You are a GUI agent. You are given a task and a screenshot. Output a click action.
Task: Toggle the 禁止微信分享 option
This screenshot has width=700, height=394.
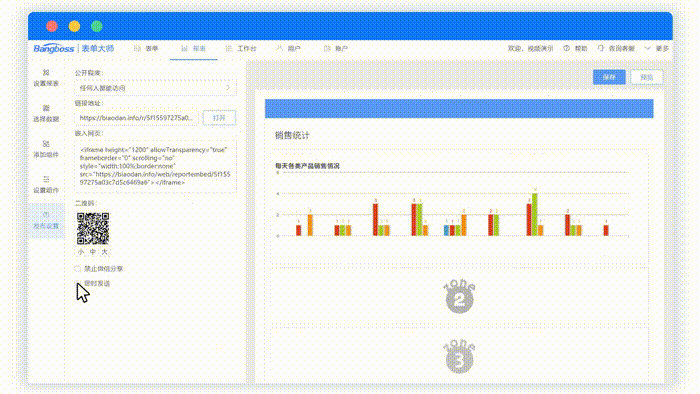coord(78,269)
